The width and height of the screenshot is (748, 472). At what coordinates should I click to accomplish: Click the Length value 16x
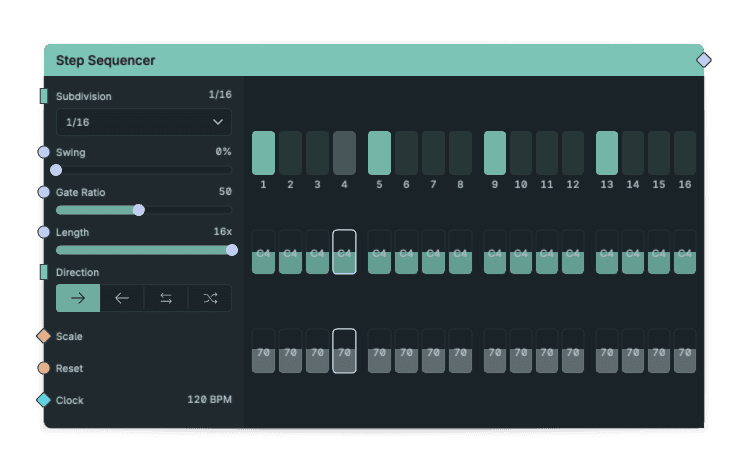coord(222,231)
